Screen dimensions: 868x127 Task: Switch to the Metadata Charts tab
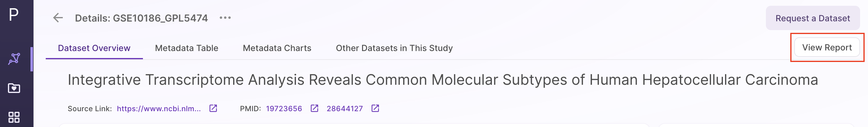point(277,48)
